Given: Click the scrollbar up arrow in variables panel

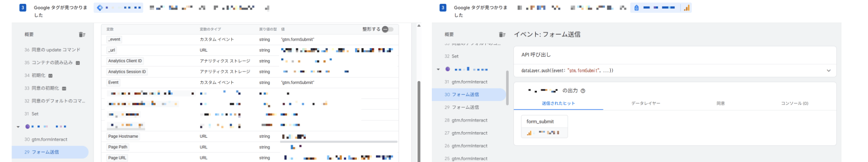Looking at the screenshot, I should (419, 26).
